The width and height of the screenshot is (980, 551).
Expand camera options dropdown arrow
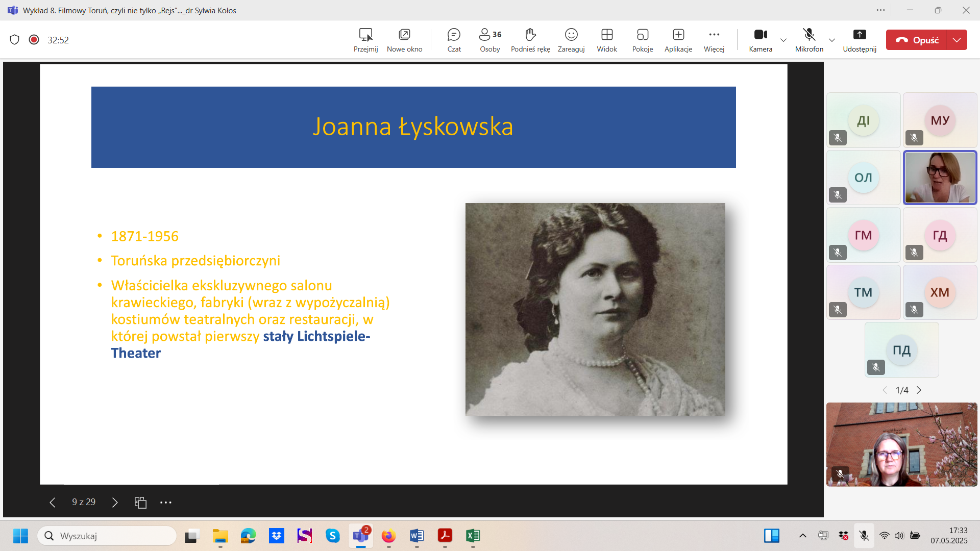pyautogui.click(x=783, y=40)
